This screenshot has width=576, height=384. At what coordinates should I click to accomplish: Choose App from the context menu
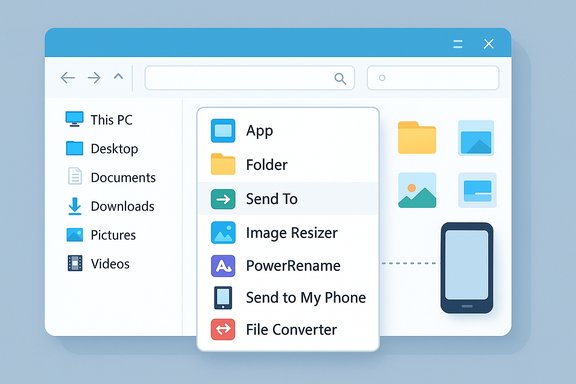pyautogui.click(x=288, y=130)
